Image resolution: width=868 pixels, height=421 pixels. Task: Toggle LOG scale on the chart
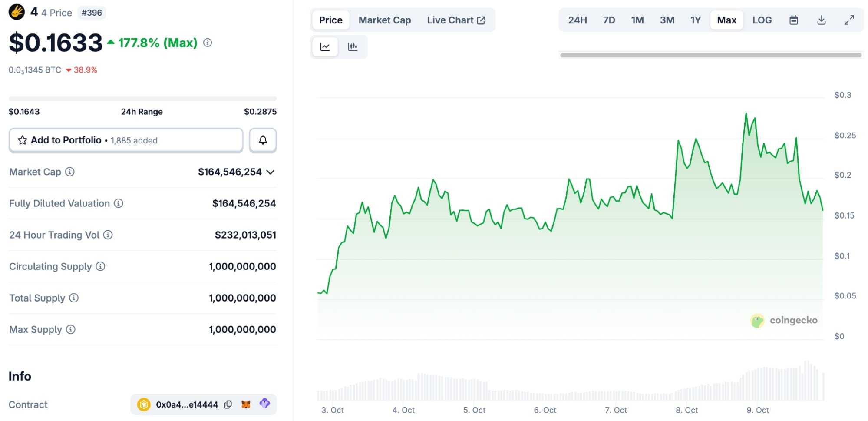(762, 20)
